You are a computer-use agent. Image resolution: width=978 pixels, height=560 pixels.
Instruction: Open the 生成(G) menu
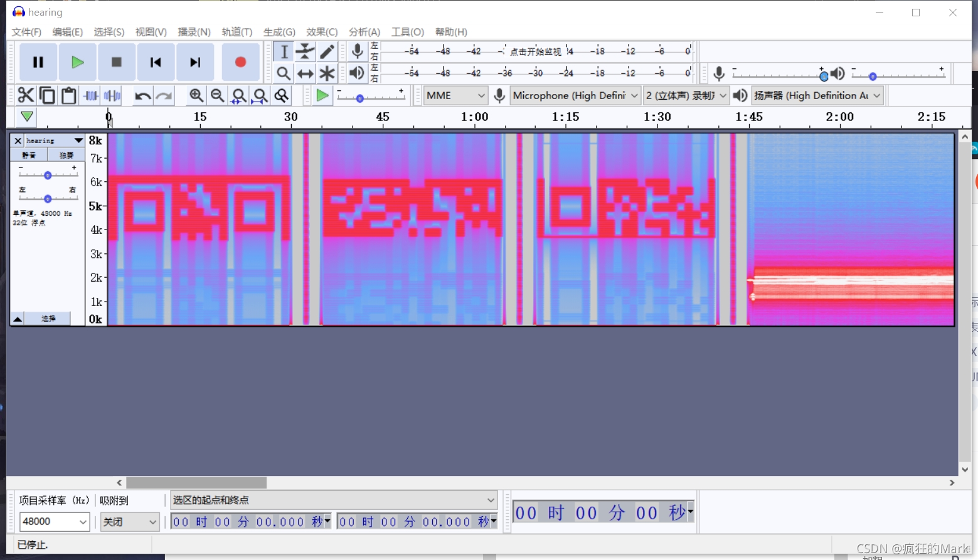point(279,32)
